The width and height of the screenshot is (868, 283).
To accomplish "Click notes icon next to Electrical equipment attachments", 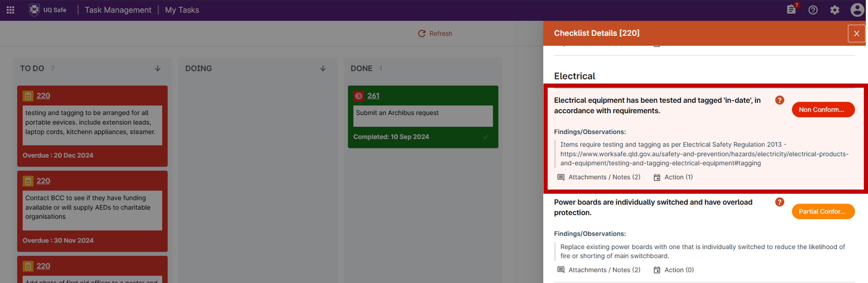I will click(561, 178).
